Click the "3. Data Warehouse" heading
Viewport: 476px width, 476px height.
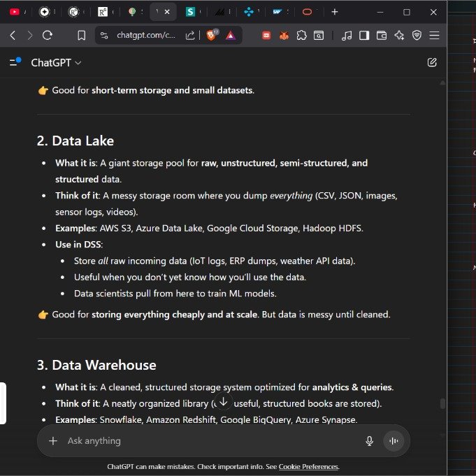click(96, 365)
